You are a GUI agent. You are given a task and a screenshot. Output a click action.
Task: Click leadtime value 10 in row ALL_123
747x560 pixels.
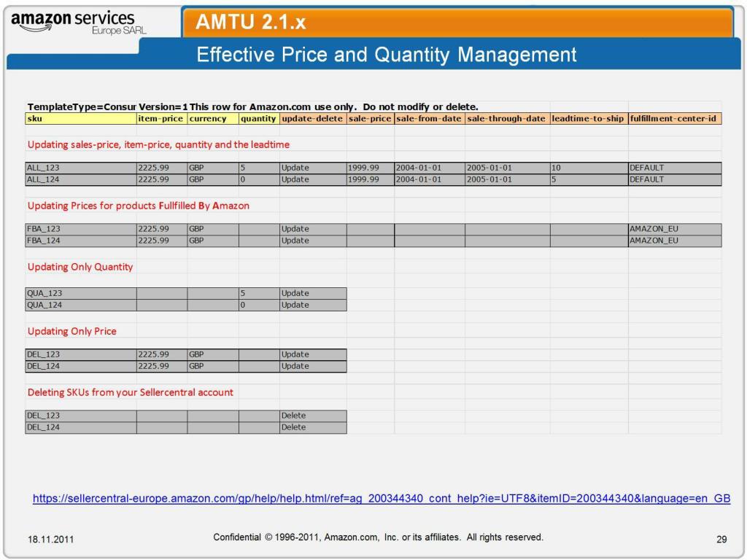(x=589, y=168)
